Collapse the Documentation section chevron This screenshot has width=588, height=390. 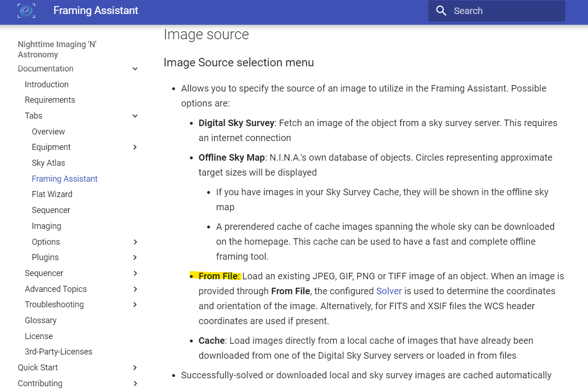(135, 69)
